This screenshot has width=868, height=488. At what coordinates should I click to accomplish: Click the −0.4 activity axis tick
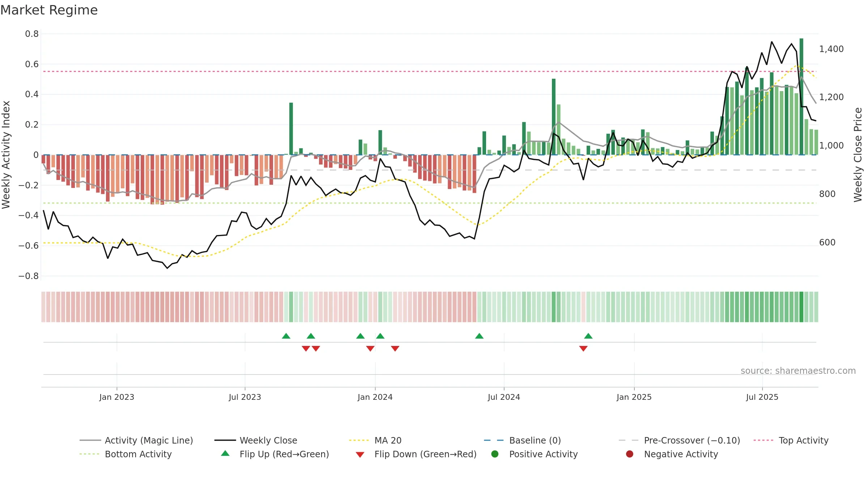tap(29, 215)
